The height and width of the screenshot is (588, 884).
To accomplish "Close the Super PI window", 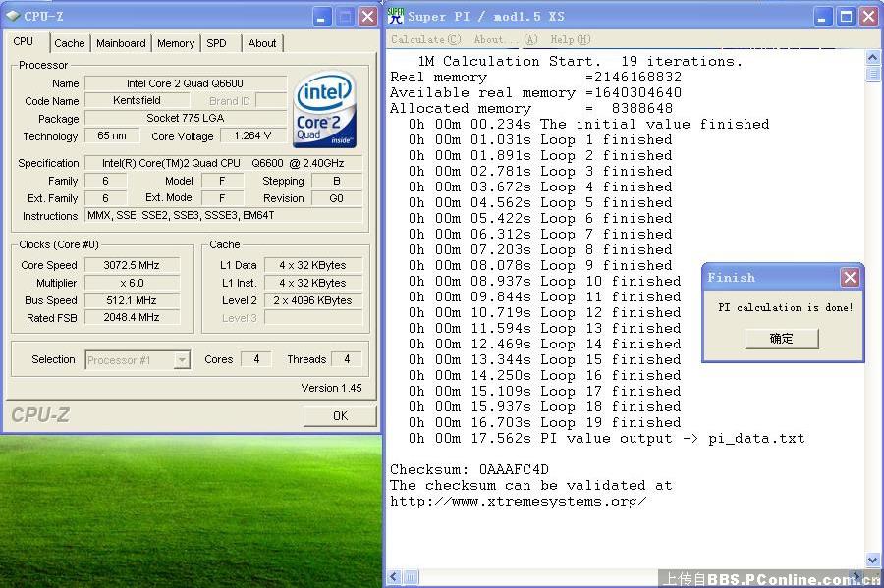I will point(869,17).
